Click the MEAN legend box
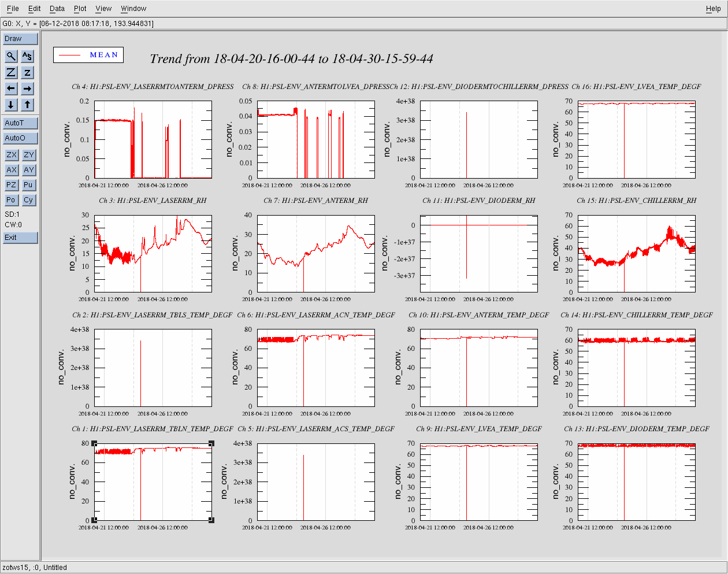The width and height of the screenshot is (728, 574). 88,55
